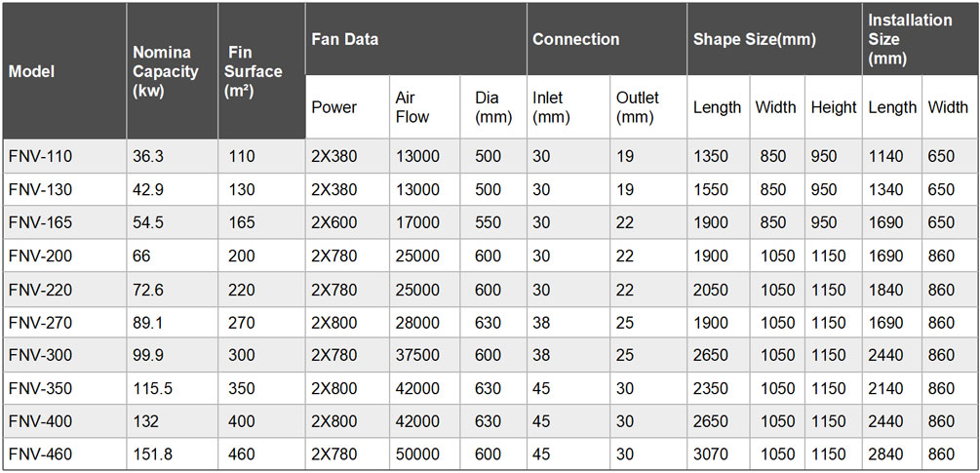The image size is (980, 473).
Task: Select the Fan Data header cell
Action: tap(415, 39)
